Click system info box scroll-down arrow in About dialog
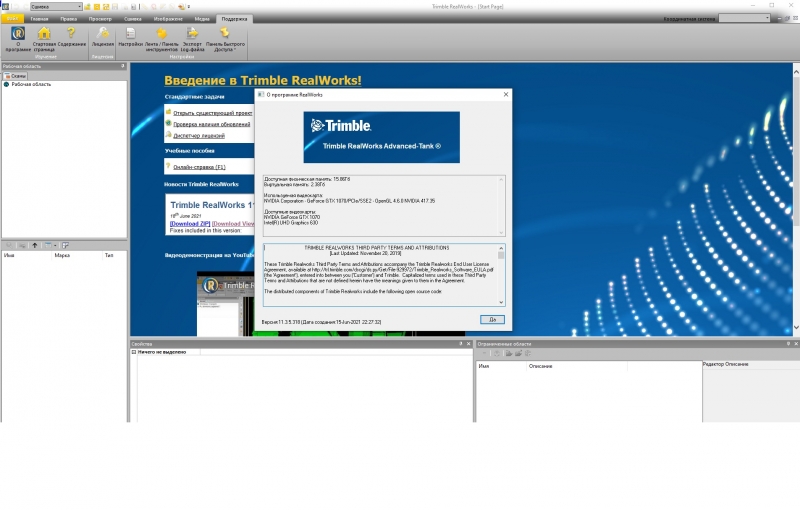Screen dimensions: 800x510 click(501, 232)
